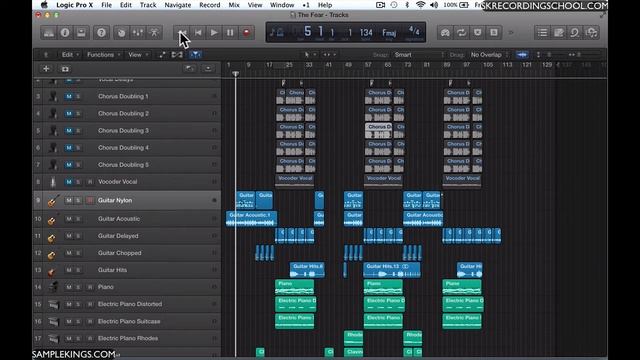Open the tracks area View dropdown
This screenshot has width=640, height=360.
click(138, 54)
